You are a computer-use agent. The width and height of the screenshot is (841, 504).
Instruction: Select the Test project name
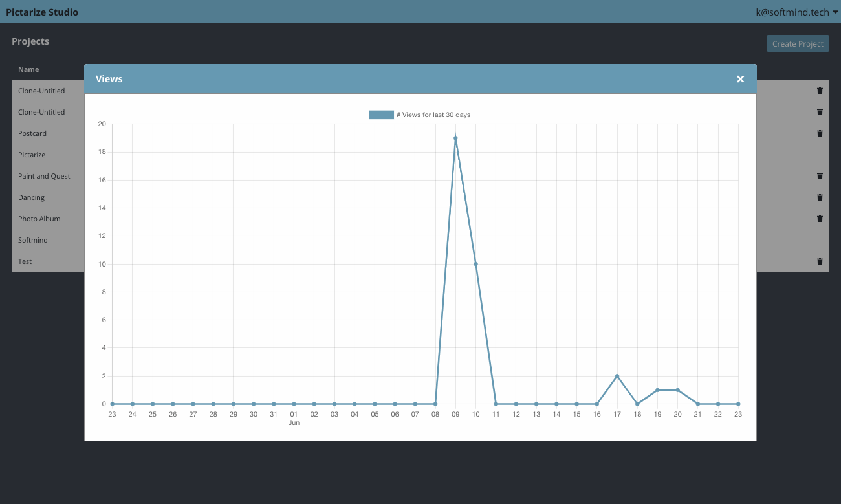click(25, 261)
